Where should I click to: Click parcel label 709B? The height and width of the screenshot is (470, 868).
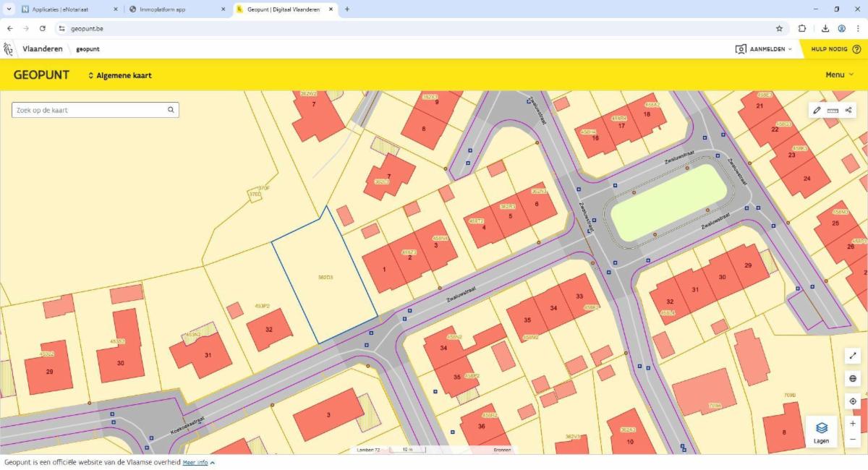(x=790, y=396)
